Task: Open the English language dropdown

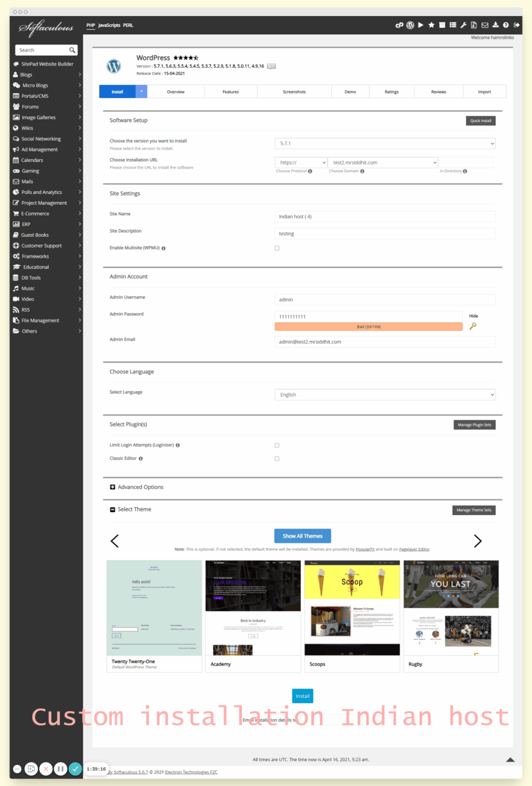Action: pos(385,395)
